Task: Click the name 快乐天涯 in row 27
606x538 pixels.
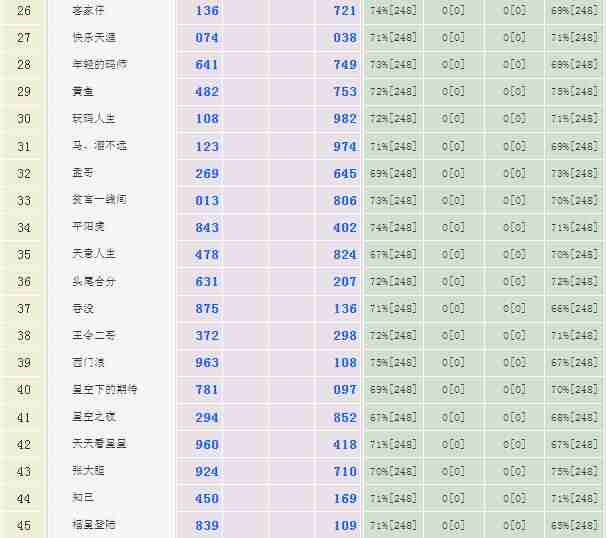Action: pos(93,37)
